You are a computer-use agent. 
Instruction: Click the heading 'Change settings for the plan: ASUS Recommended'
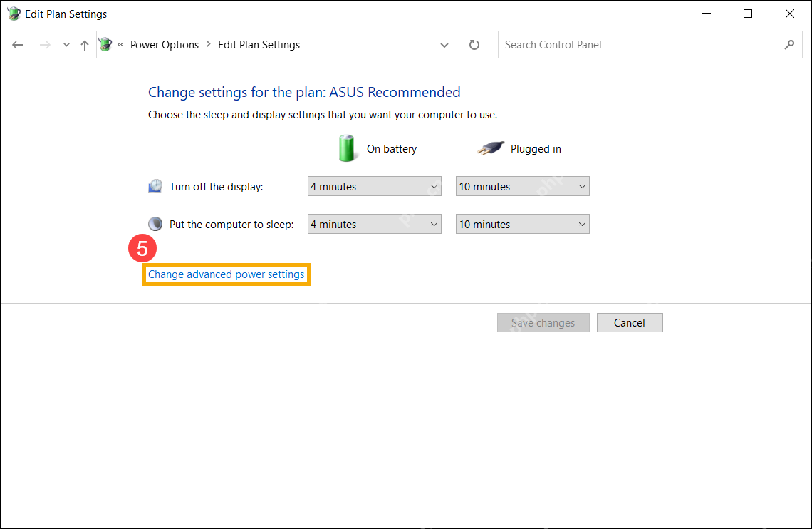coord(304,92)
